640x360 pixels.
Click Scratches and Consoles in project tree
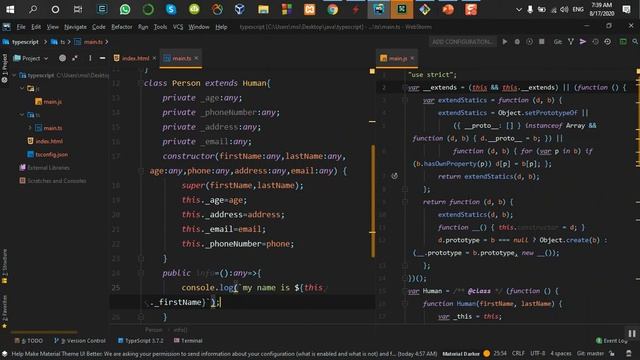[x=53, y=181]
